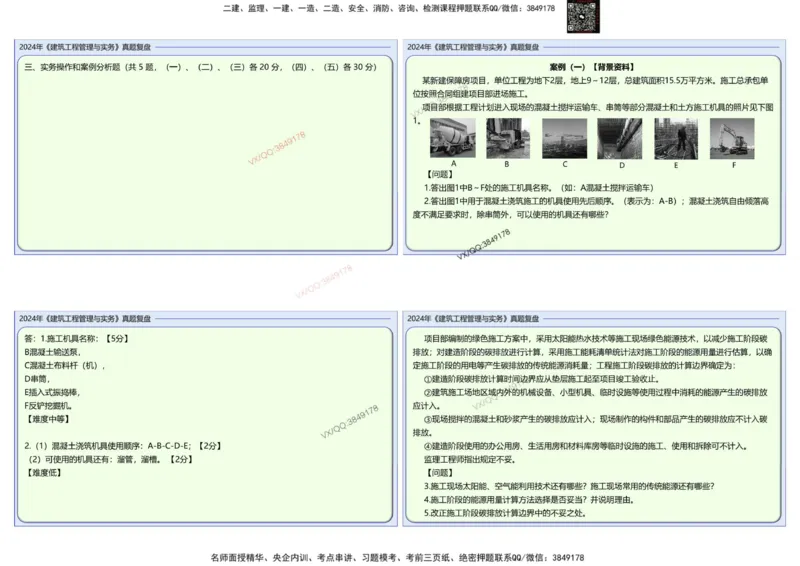Click the answer line mentioning 溜管，溜槽
The width and height of the screenshot is (800, 566).
coord(111,459)
